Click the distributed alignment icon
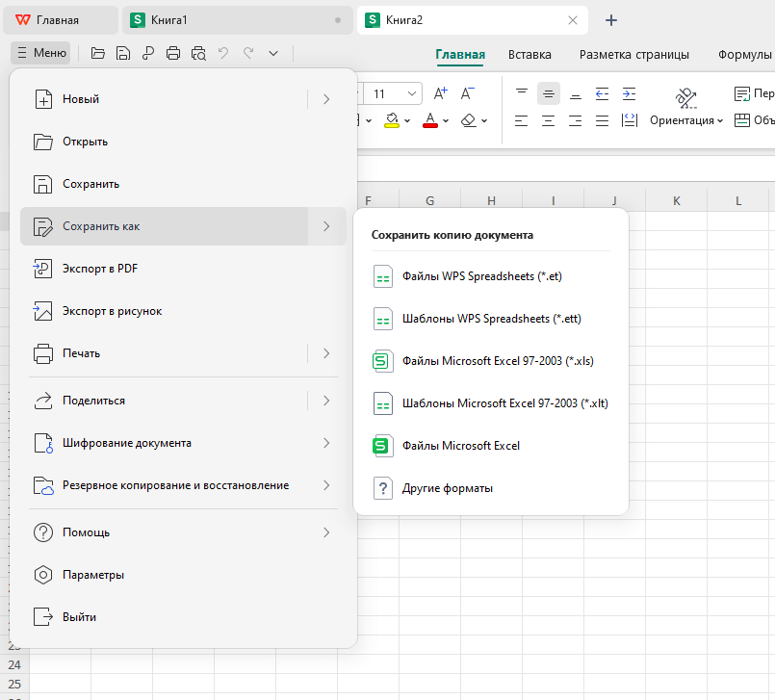Screen dimensions: 775x700 pos(630,120)
